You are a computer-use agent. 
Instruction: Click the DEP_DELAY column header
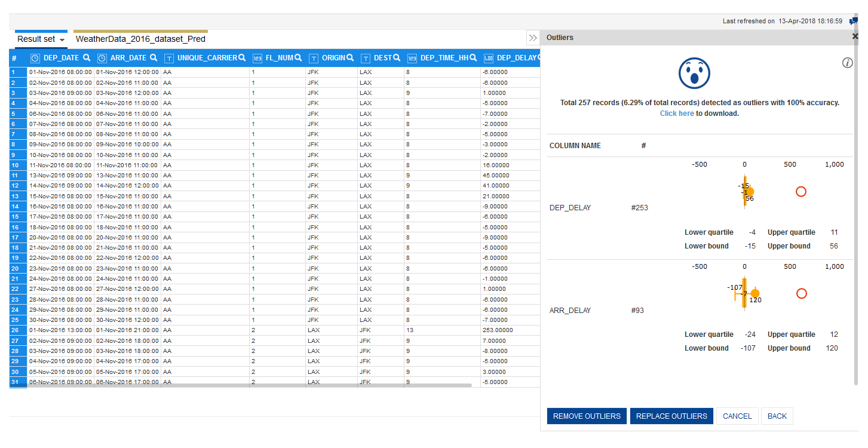point(517,58)
